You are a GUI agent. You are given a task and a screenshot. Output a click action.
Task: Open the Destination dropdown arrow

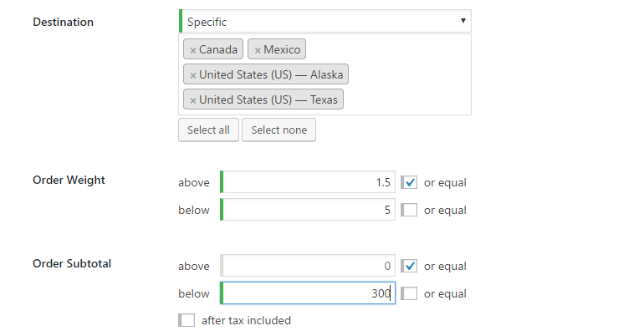click(x=463, y=22)
